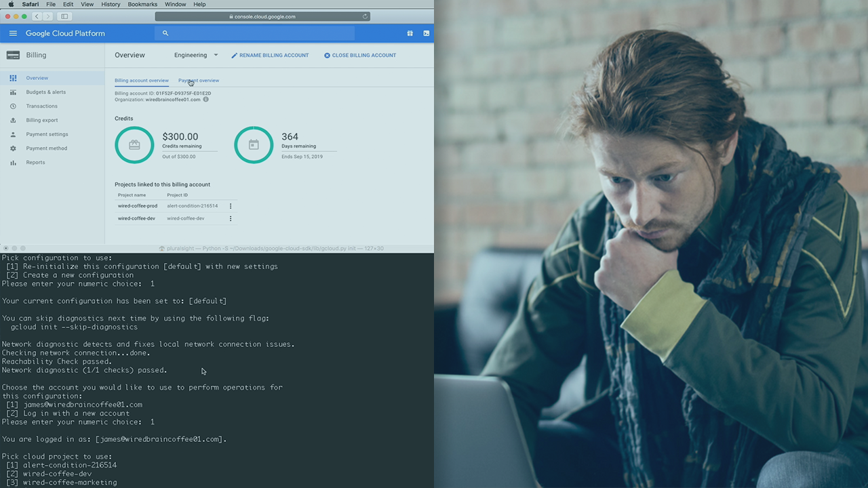
Task: Reload the page using the address bar icon
Action: point(365,16)
